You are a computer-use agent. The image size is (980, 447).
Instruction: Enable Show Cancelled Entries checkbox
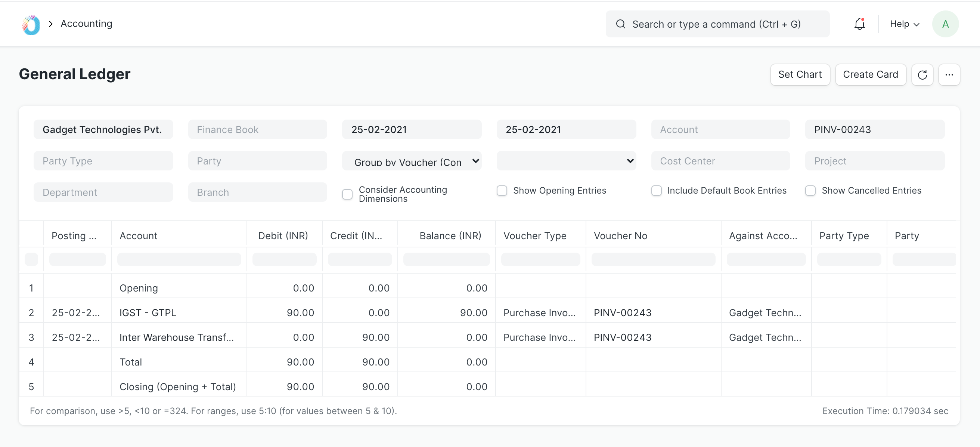click(810, 191)
